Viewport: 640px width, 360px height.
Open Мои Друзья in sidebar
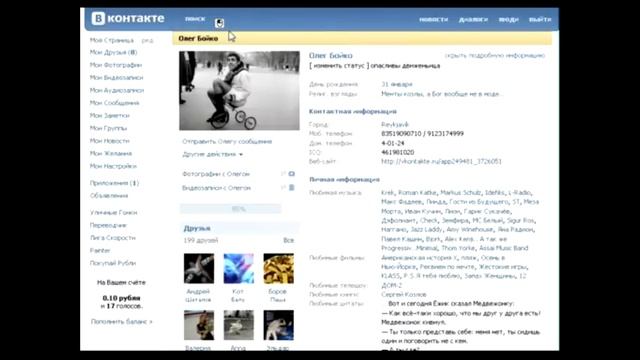click(x=113, y=52)
